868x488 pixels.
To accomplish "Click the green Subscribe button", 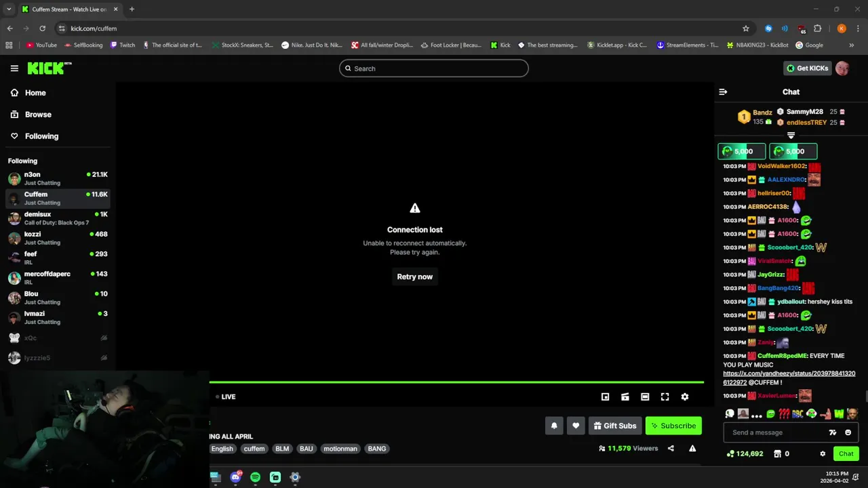I will click(673, 426).
